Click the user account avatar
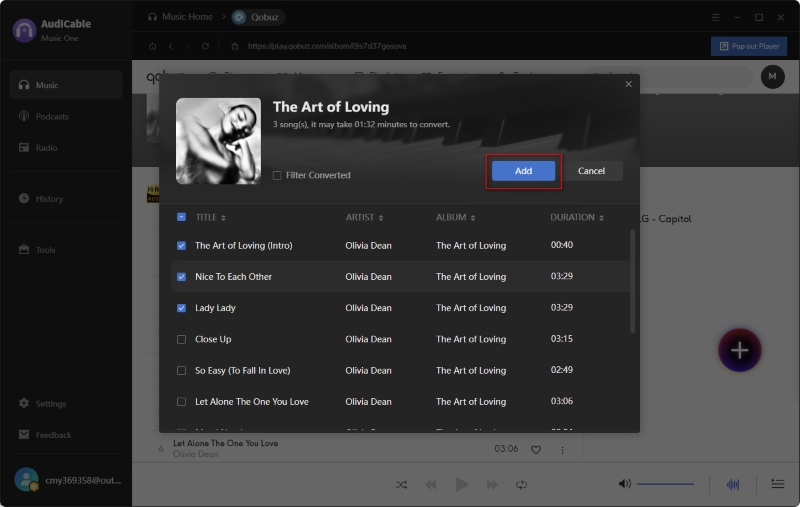Screen dimensions: 800x507 (26, 479)
